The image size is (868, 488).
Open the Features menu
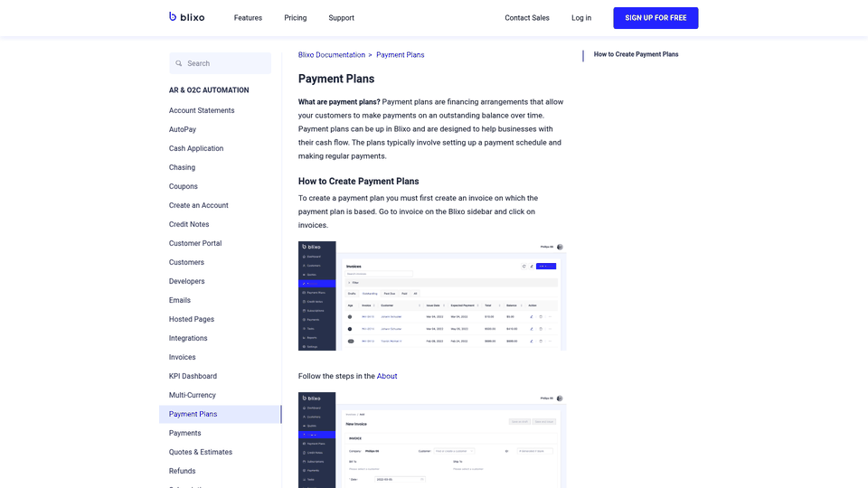[x=248, y=18]
